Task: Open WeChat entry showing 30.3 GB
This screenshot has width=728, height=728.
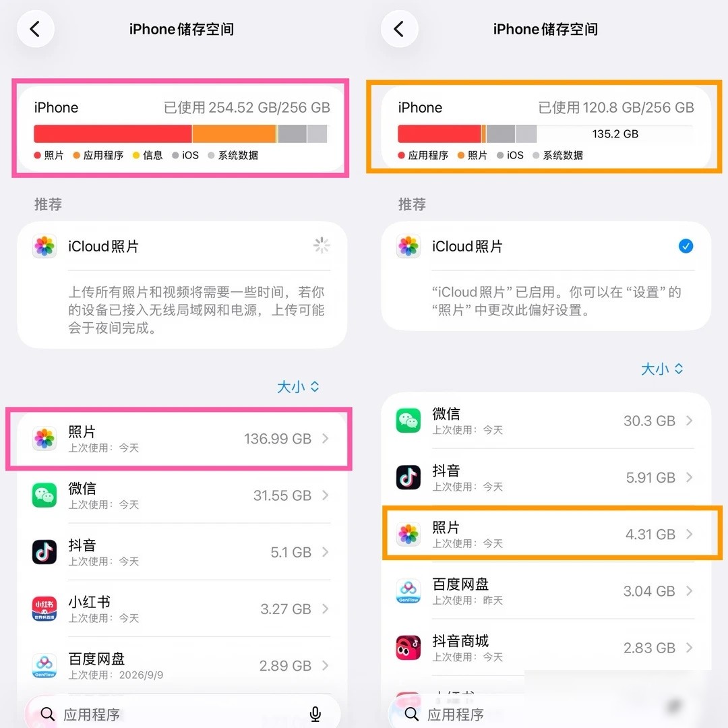Action: (x=545, y=421)
